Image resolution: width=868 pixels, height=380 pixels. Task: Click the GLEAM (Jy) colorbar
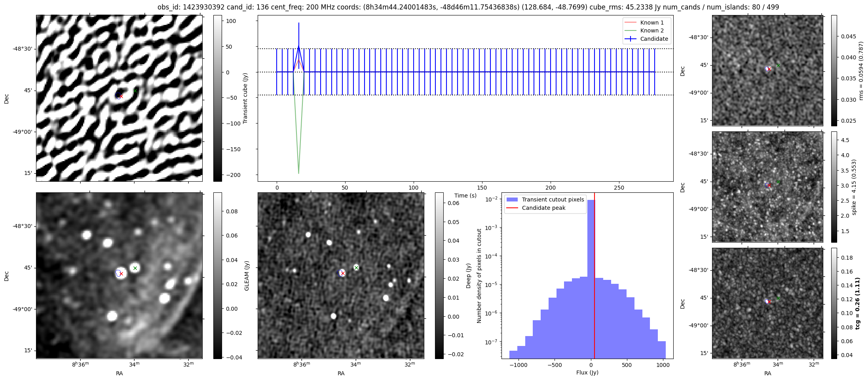coord(217,275)
